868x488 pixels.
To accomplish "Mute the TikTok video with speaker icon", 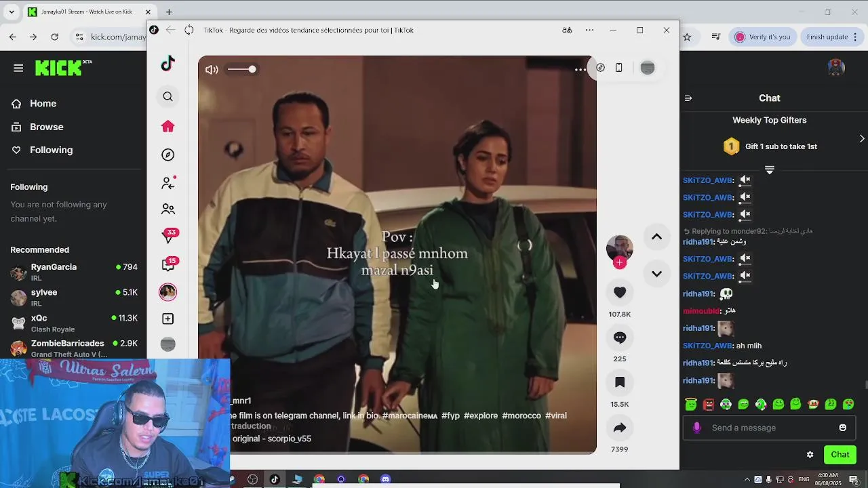I will tap(212, 69).
